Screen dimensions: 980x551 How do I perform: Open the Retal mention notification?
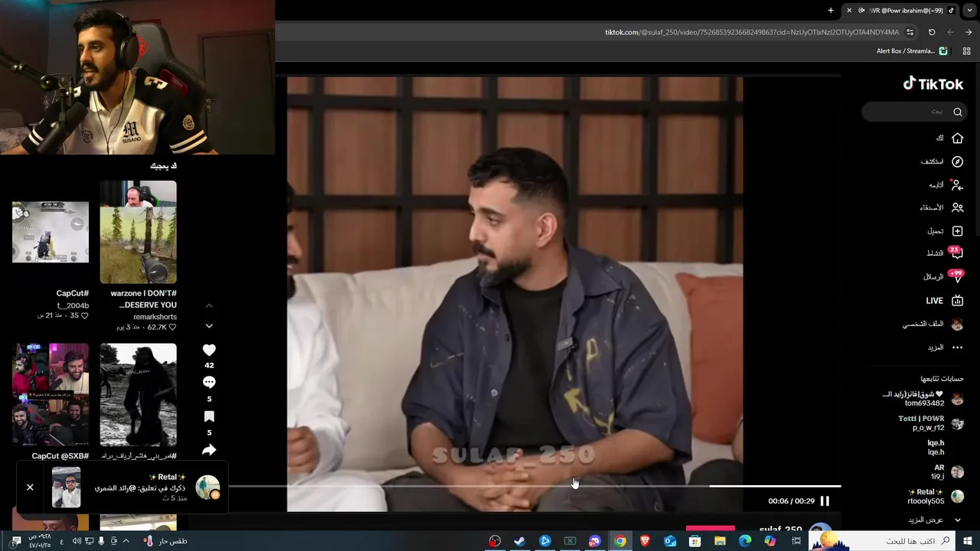click(122, 487)
